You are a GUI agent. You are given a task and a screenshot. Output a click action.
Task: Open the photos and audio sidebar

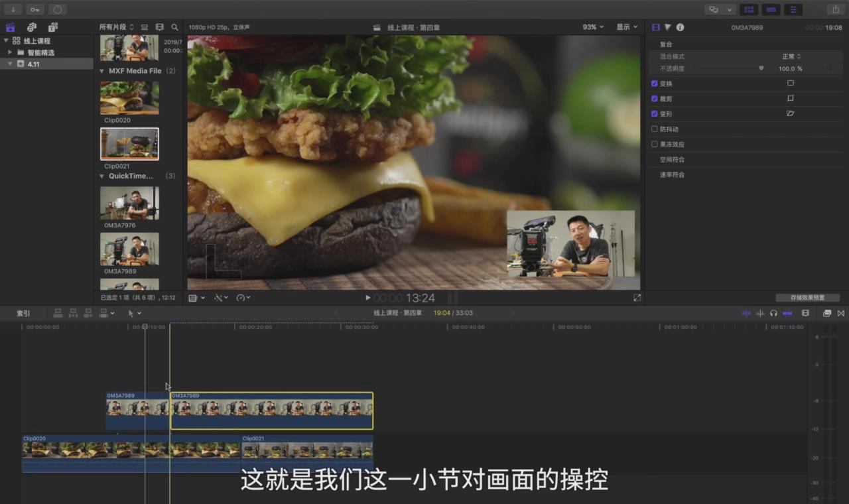(32, 27)
